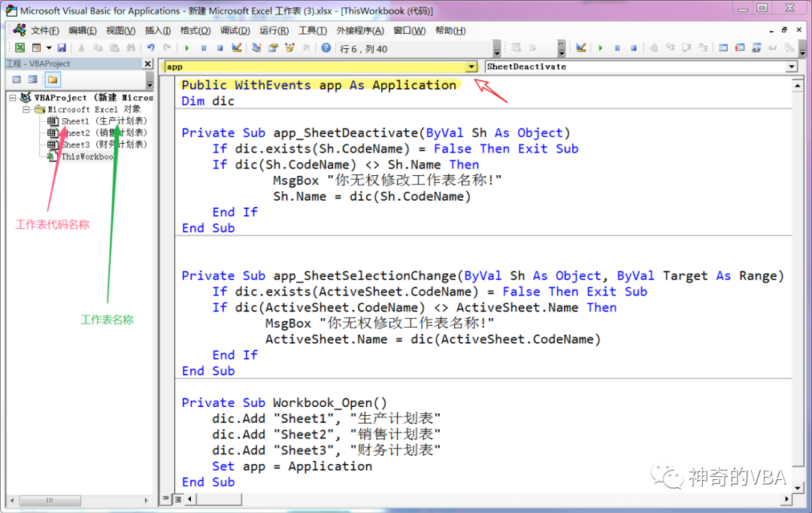This screenshot has width=812, height=513.
Task: Cut selection with the scissors icon
Action: [81, 48]
